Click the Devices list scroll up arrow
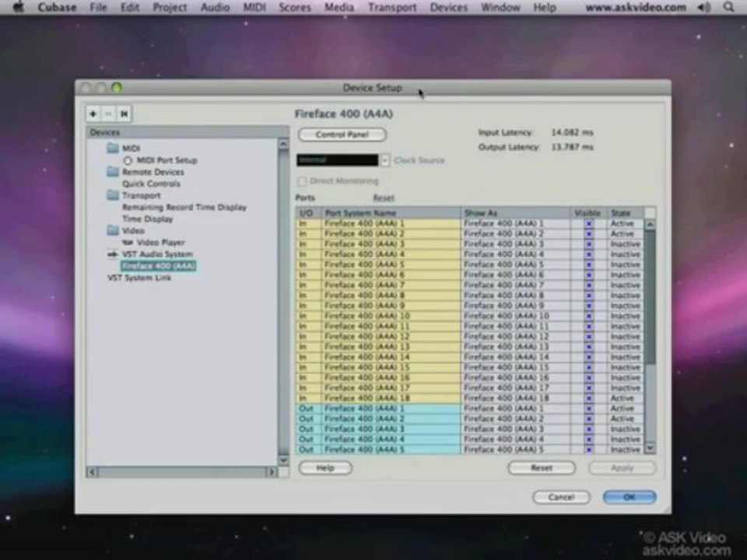The image size is (747, 560). [x=283, y=143]
